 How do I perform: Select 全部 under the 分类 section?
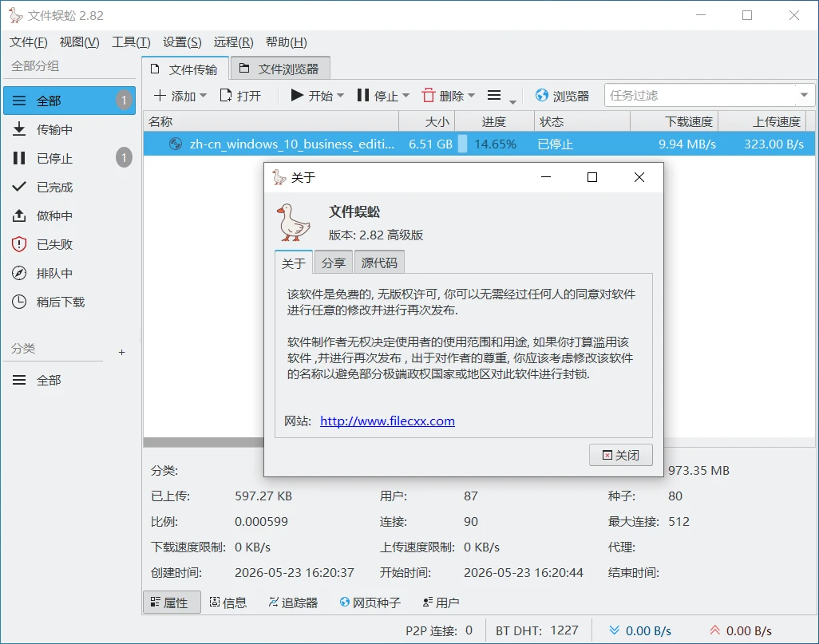click(x=69, y=380)
